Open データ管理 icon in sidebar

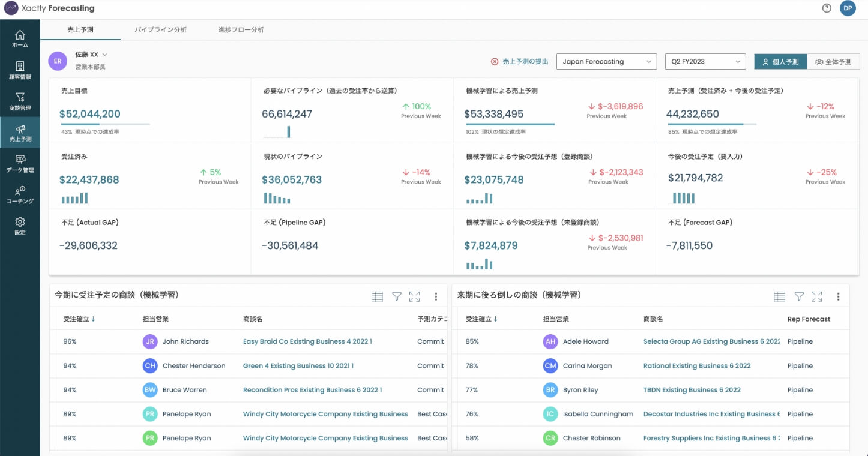click(x=20, y=163)
